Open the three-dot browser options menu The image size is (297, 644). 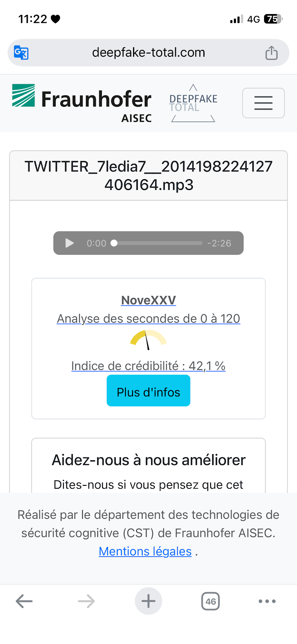(267, 601)
